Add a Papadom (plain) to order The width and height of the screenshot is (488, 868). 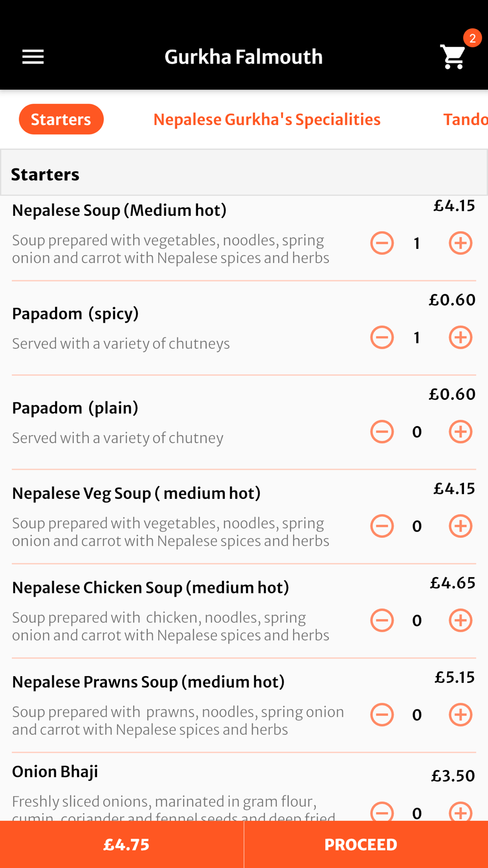pos(460,431)
